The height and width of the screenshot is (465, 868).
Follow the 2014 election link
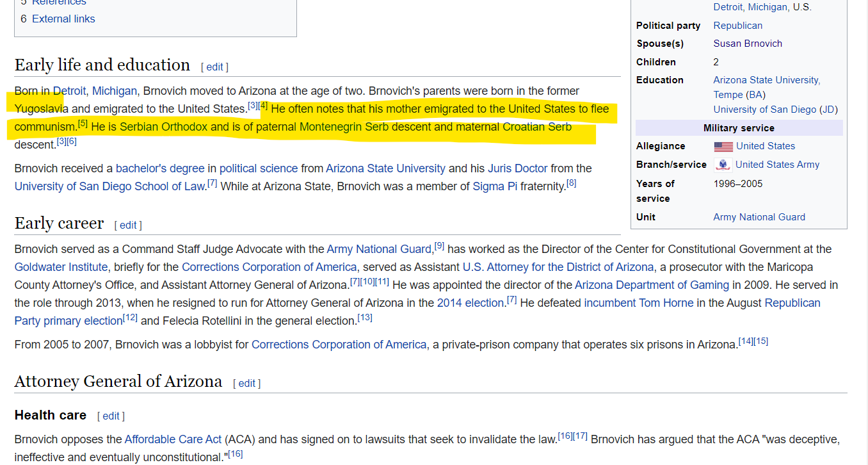coord(470,303)
